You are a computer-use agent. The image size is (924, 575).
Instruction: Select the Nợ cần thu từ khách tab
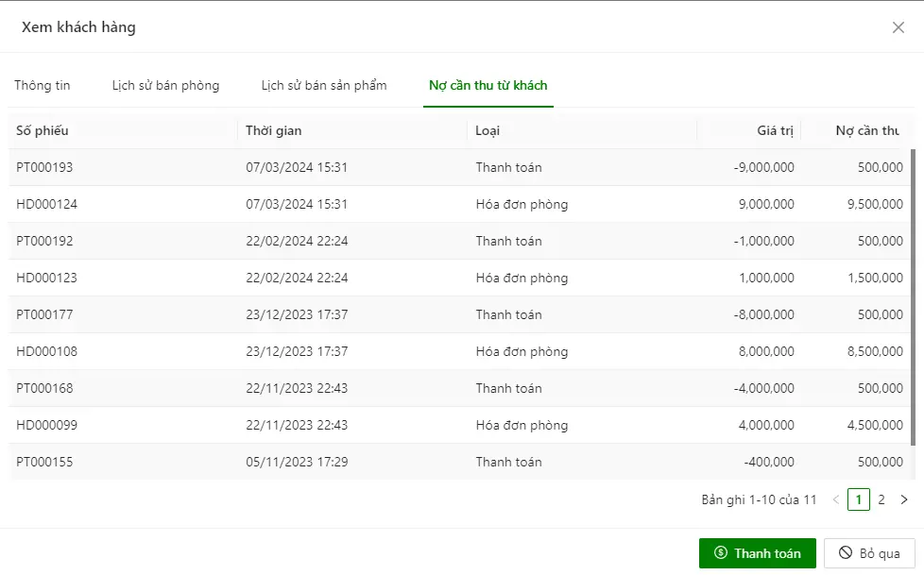(x=488, y=85)
